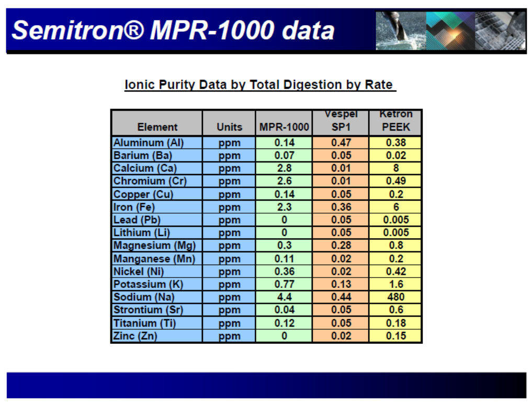Image resolution: width=532 pixels, height=405 pixels.
Task: Click the Chromium Ketron PEEK value 0.49
Action: point(395,181)
